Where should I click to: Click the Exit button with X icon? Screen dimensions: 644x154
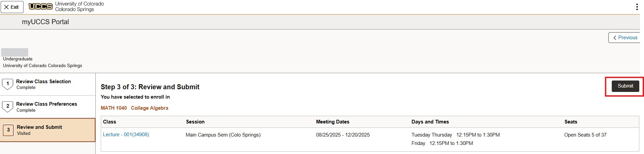[12, 7]
